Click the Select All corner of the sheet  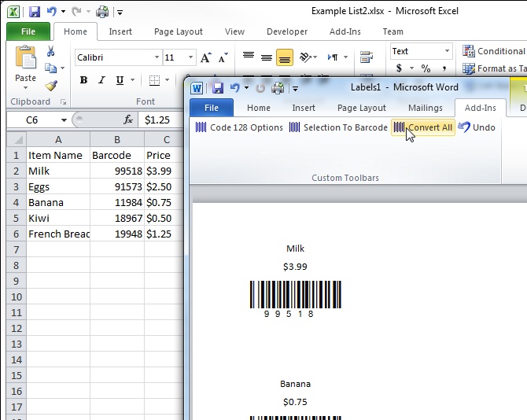point(17,139)
